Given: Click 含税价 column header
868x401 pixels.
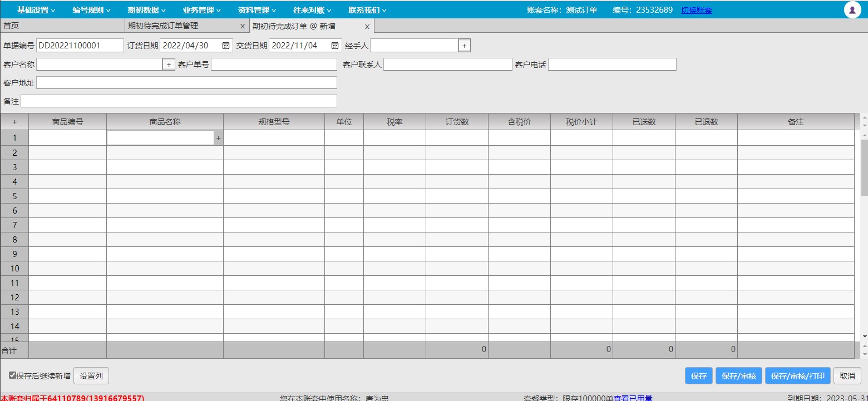Looking at the screenshot, I should [x=519, y=122].
